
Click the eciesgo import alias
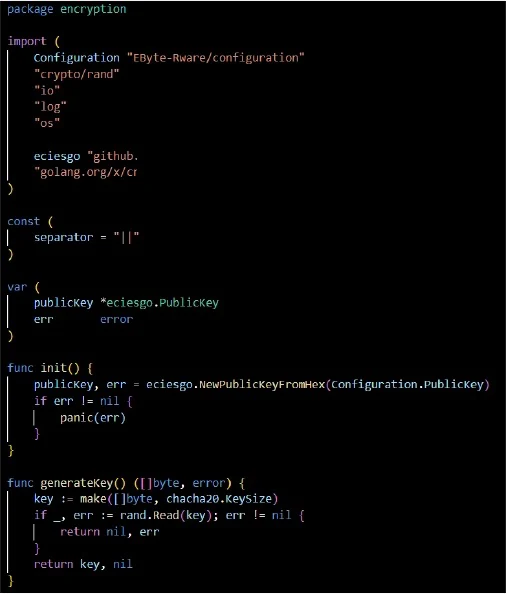(x=57, y=156)
